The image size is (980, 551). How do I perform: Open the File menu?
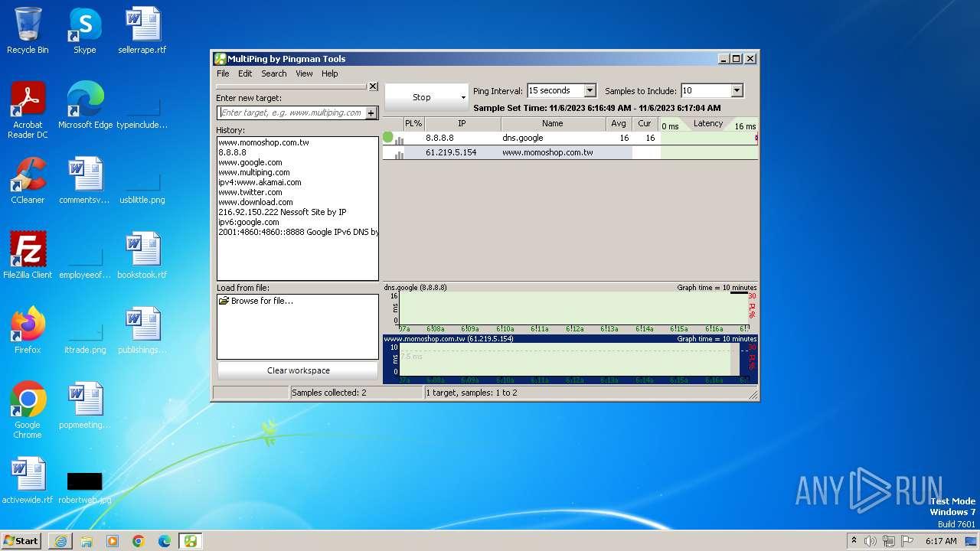223,73
